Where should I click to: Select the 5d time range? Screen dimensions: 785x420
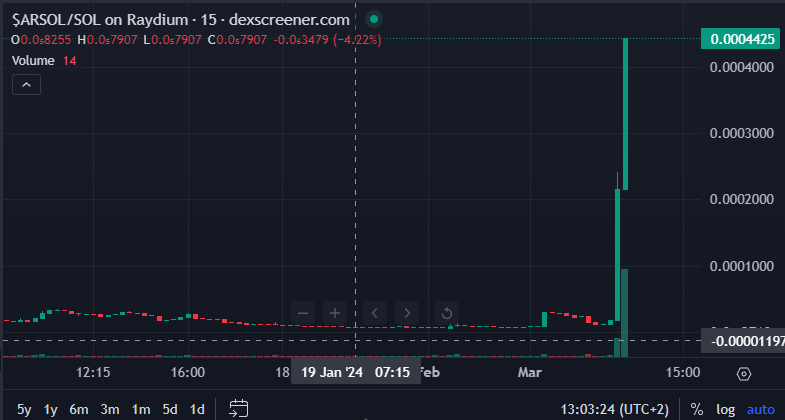(170, 409)
